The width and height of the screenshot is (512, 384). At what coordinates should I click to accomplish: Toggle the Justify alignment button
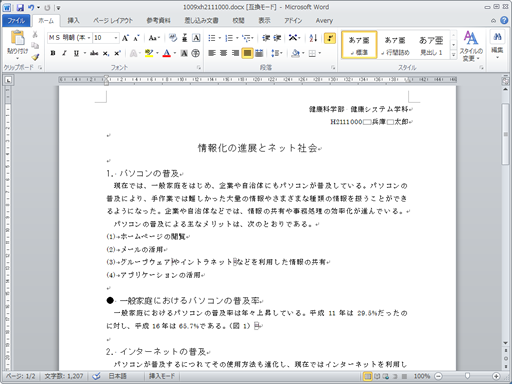point(247,53)
